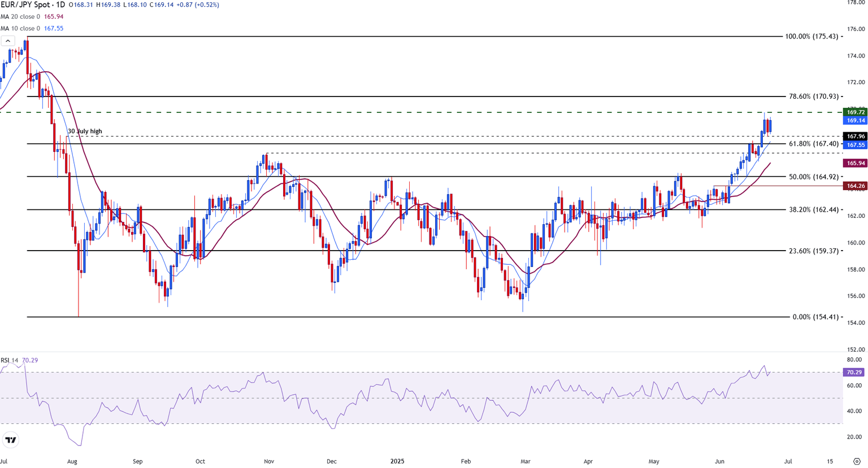Click the 167.96 black price label
Image resolution: width=868 pixels, height=468 pixels.
coord(854,137)
